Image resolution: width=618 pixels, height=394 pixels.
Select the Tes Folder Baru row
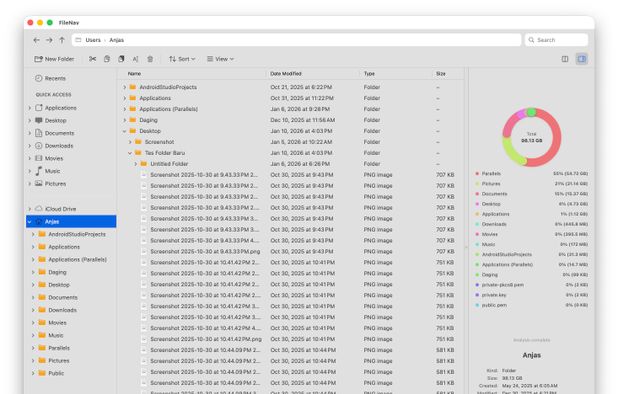click(291, 153)
